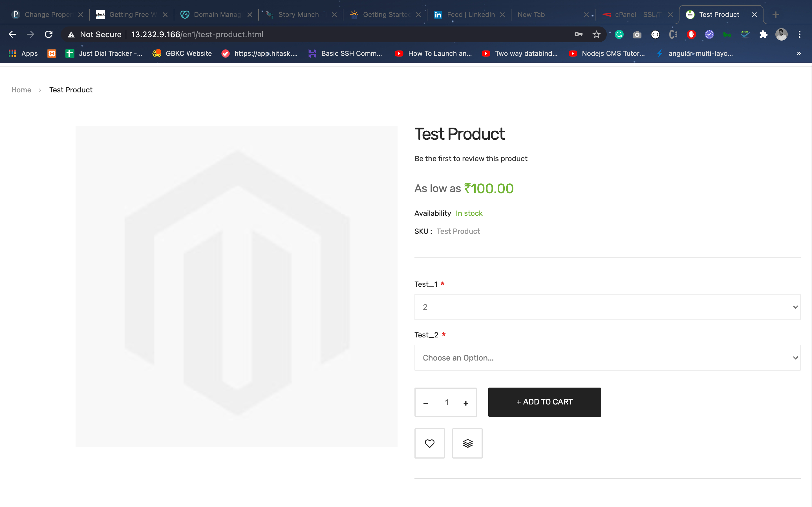Click the saved passwords key icon
This screenshot has height=507, width=812.
pyautogui.click(x=578, y=35)
